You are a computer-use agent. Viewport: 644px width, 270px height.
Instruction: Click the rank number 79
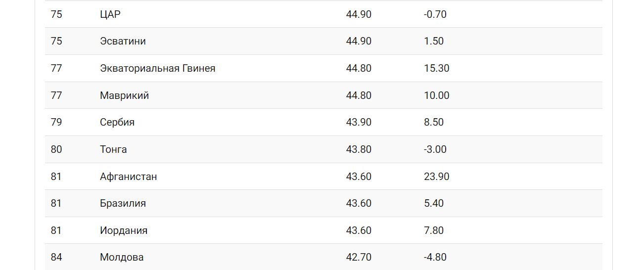[x=56, y=122]
